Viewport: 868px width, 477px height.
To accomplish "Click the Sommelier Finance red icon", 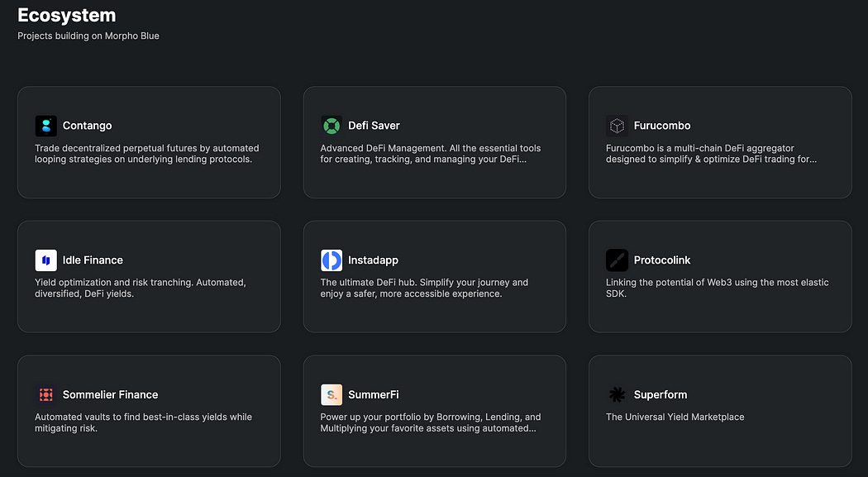I will pos(46,394).
